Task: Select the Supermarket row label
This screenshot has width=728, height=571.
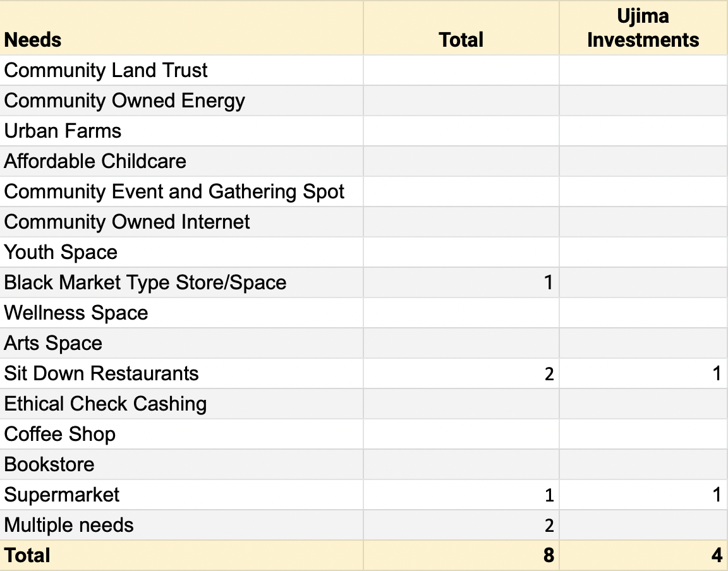Action: [x=61, y=495]
